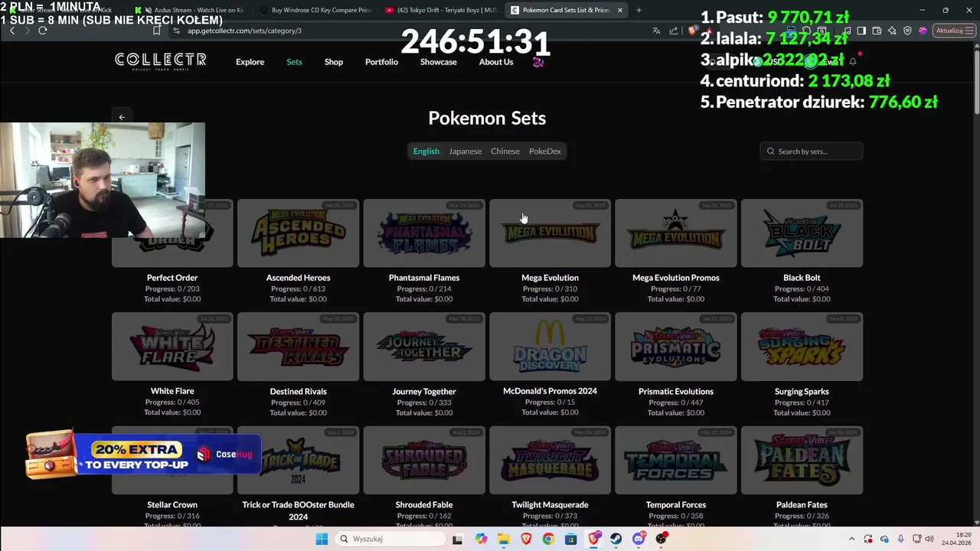Screen dimensions: 980x551
Task: Open the Ascended Heroes set thumbnail
Action: point(298,233)
